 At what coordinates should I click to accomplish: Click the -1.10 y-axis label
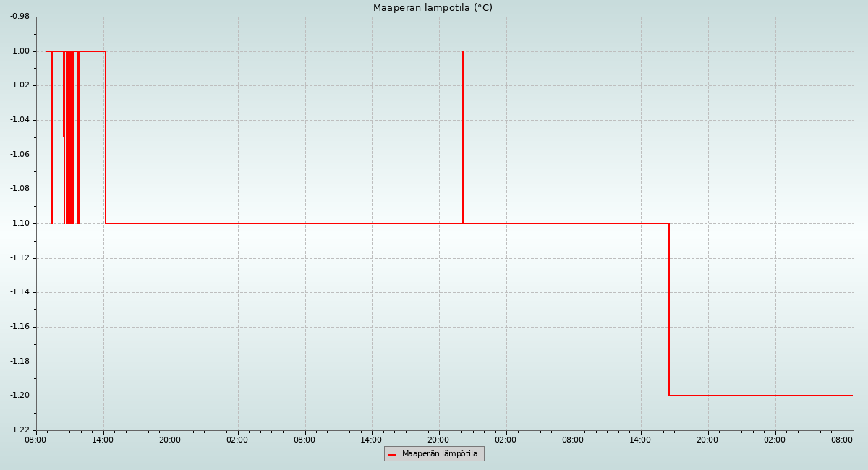coord(20,223)
